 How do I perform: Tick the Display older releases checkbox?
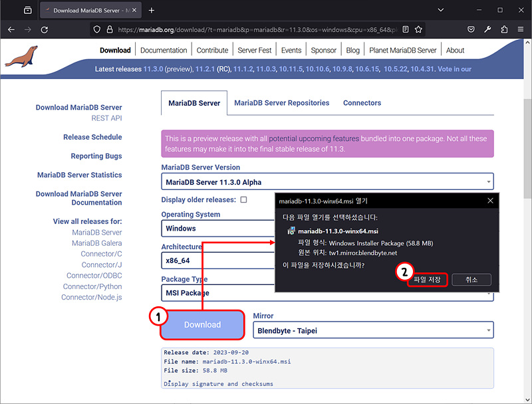tap(243, 199)
